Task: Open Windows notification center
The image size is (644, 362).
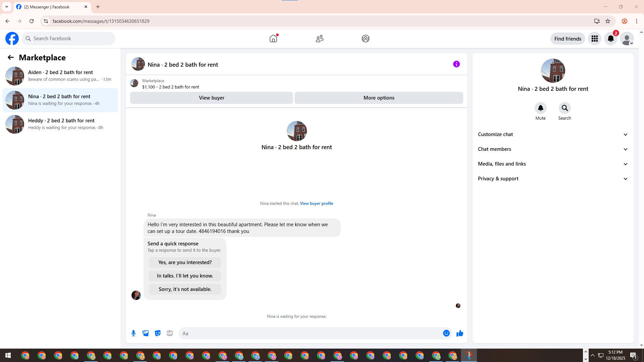Action: tap(634, 355)
